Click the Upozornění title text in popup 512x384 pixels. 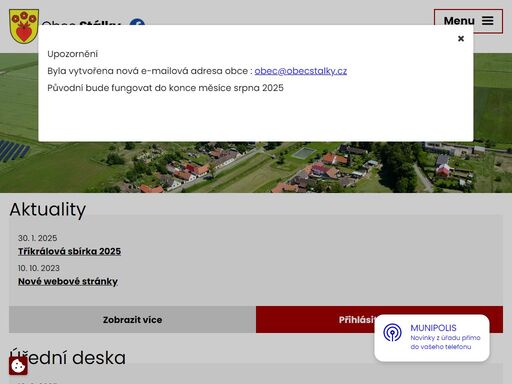(x=73, y=54)
